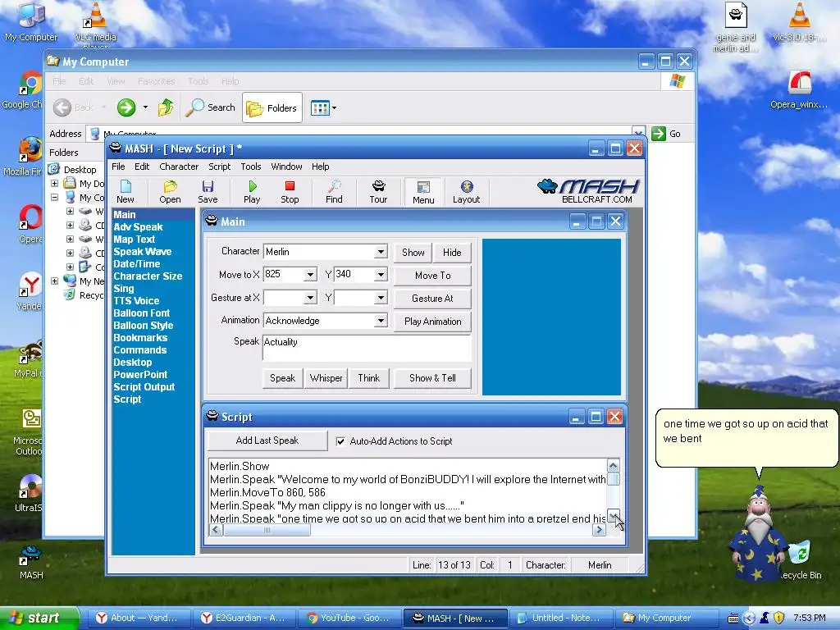
Task: Expand the My Documents tree node
Action: coord(55,183)
